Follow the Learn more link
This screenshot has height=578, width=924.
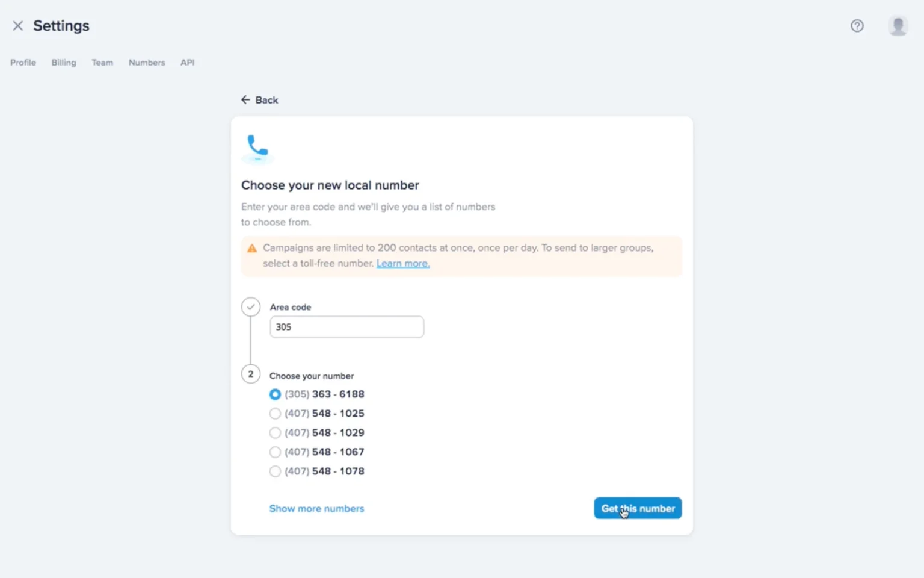(403, 264)
